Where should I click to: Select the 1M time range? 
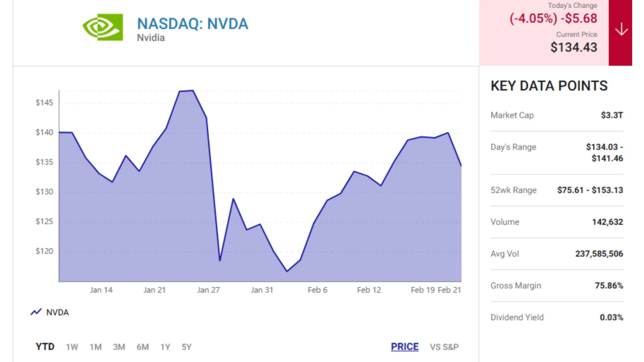(x=96, y=347)
